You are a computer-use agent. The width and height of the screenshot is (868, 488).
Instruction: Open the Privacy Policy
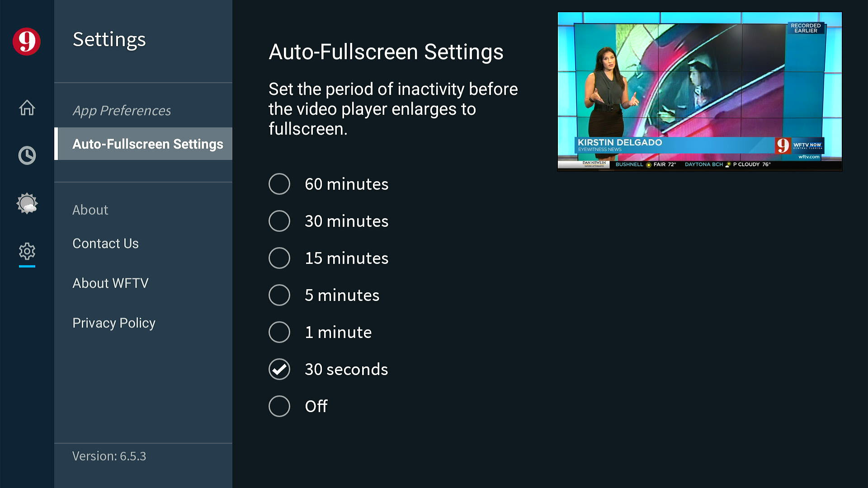(114, 323)
